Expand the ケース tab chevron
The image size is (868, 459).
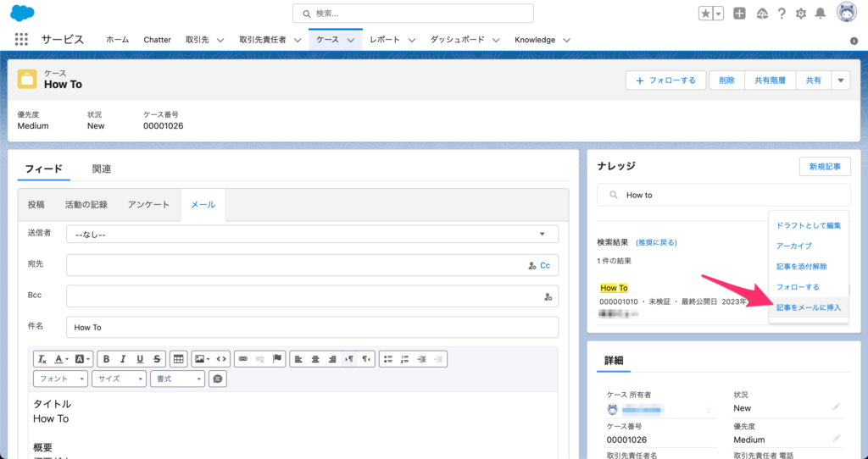coord(351,40)
